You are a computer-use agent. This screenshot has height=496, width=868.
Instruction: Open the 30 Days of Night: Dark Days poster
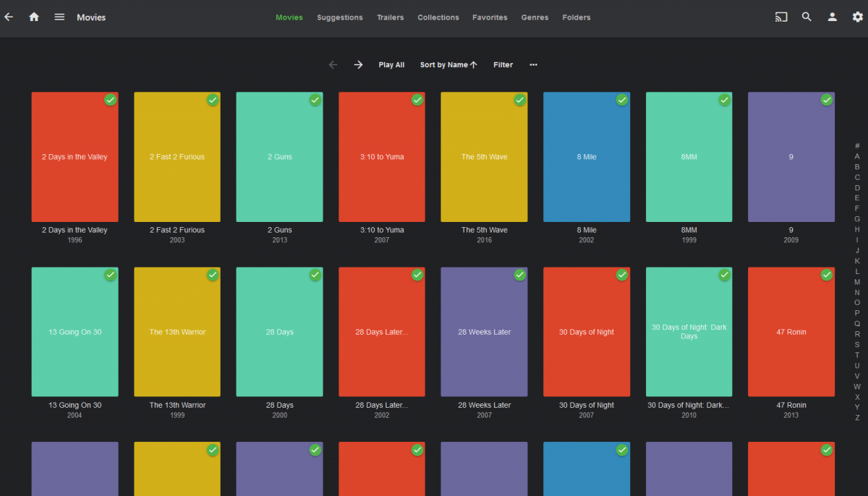pos(689,332)
